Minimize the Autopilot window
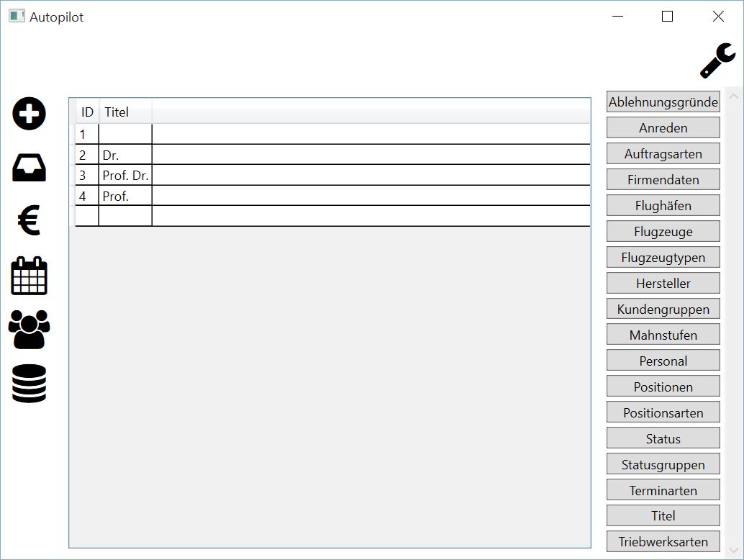This screenshot has height=560, width=744. (x=618, y=16)
